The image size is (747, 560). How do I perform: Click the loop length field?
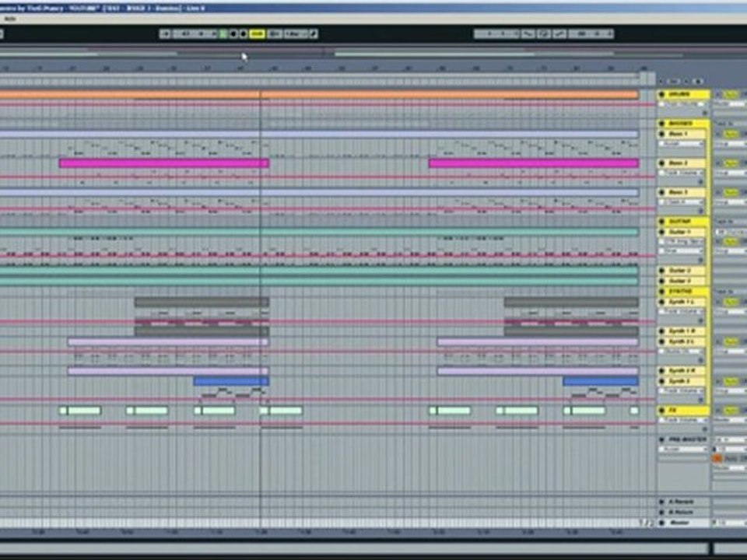pyautogui.click(x=591, y=33)
